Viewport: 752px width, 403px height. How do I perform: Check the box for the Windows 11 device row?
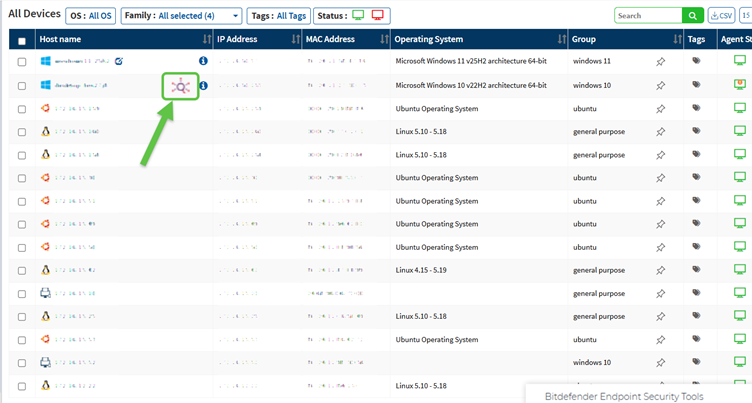pos(22,62)
